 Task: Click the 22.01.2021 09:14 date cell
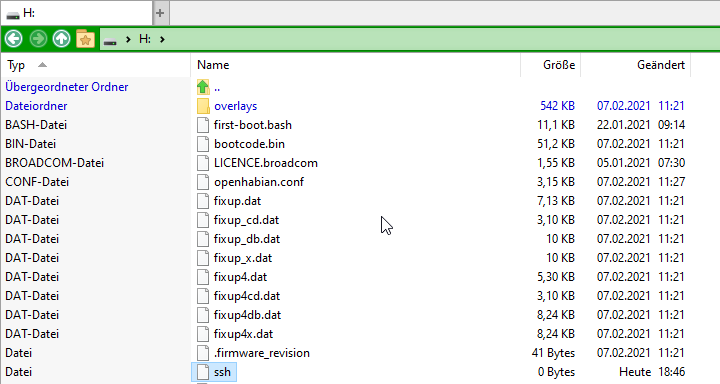pos(641,125)
